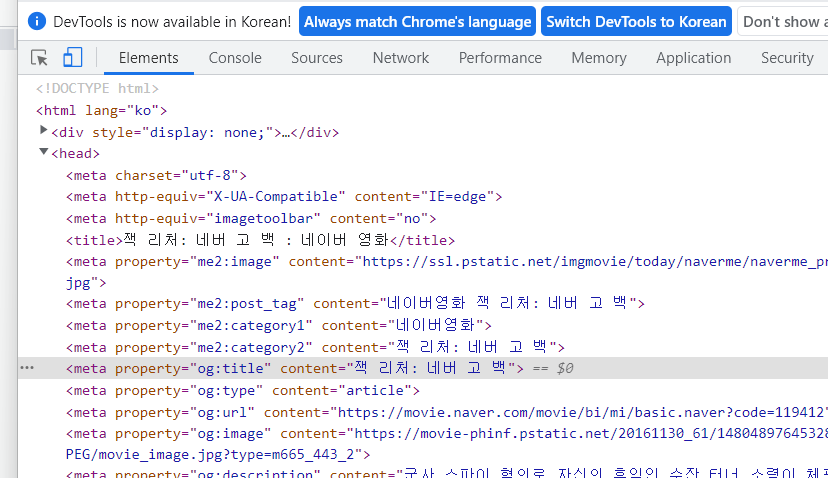This screenshot has height=478, width=828.
Task: Open the three-dot menu beside og:title row
Action: click(x=27, y=368)
